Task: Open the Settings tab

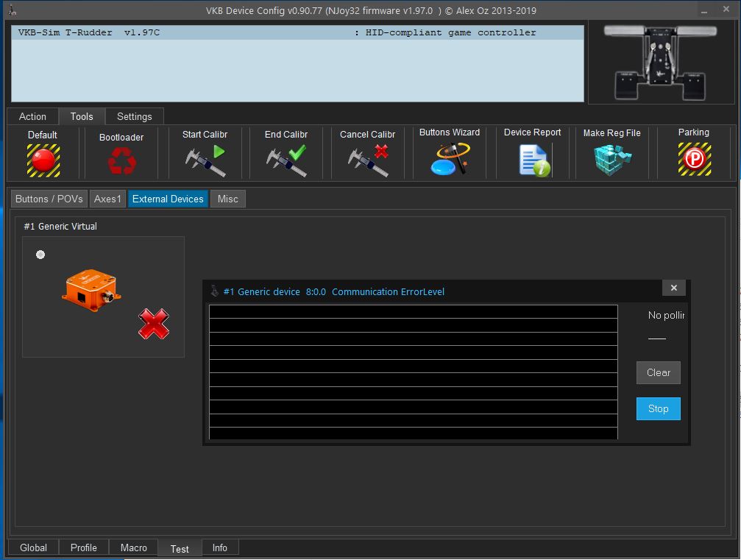Action: (x=135, y=117)
